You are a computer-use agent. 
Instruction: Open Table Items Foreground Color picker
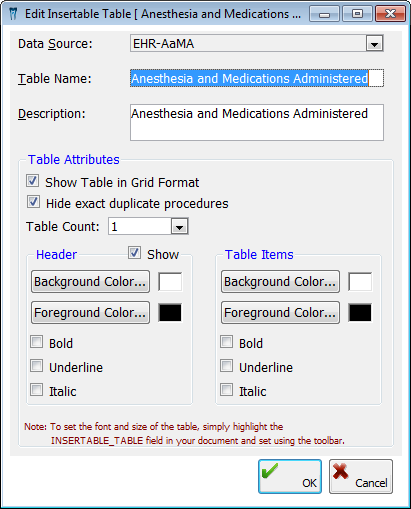coord(280,313)
